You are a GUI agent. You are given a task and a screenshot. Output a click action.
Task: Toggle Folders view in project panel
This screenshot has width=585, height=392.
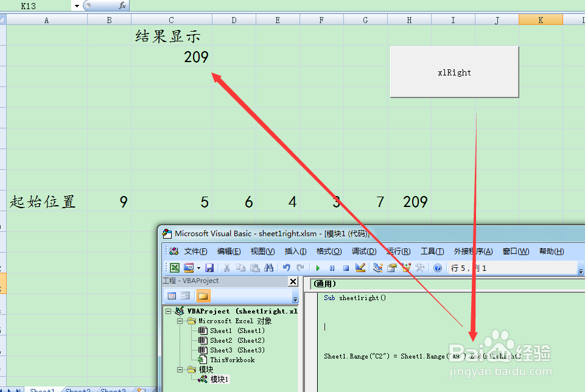203,296
